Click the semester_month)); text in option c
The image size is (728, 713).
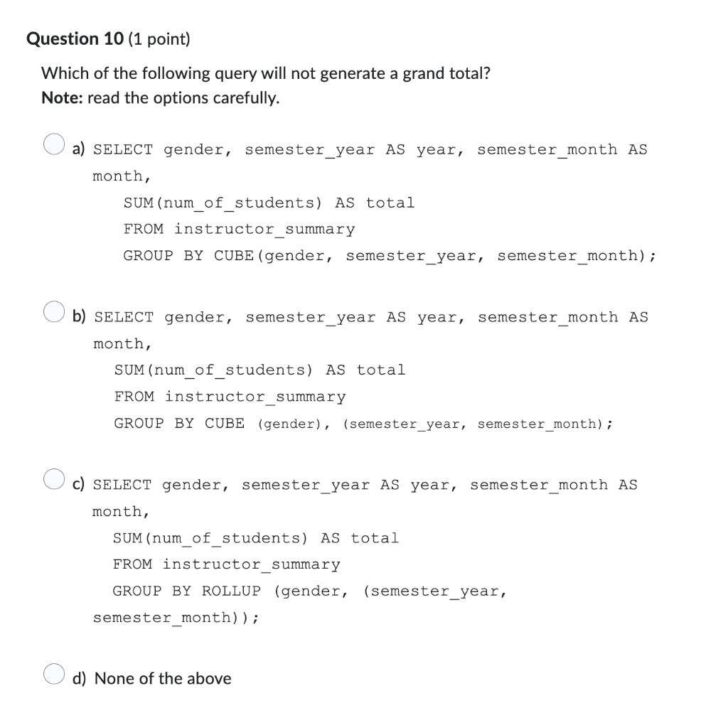(x=175, y=618)
